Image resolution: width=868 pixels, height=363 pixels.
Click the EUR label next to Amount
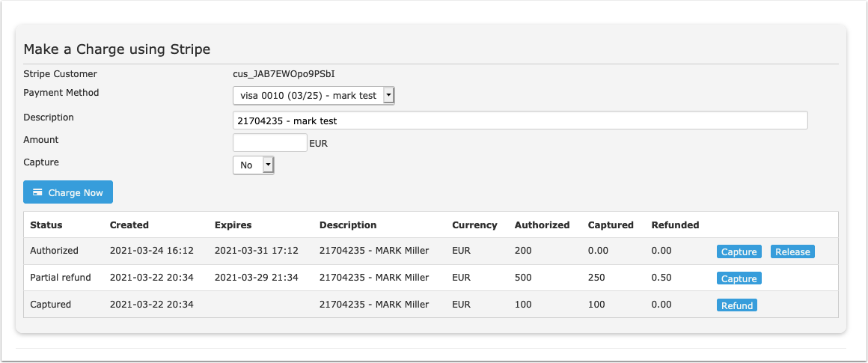(319, 144)
